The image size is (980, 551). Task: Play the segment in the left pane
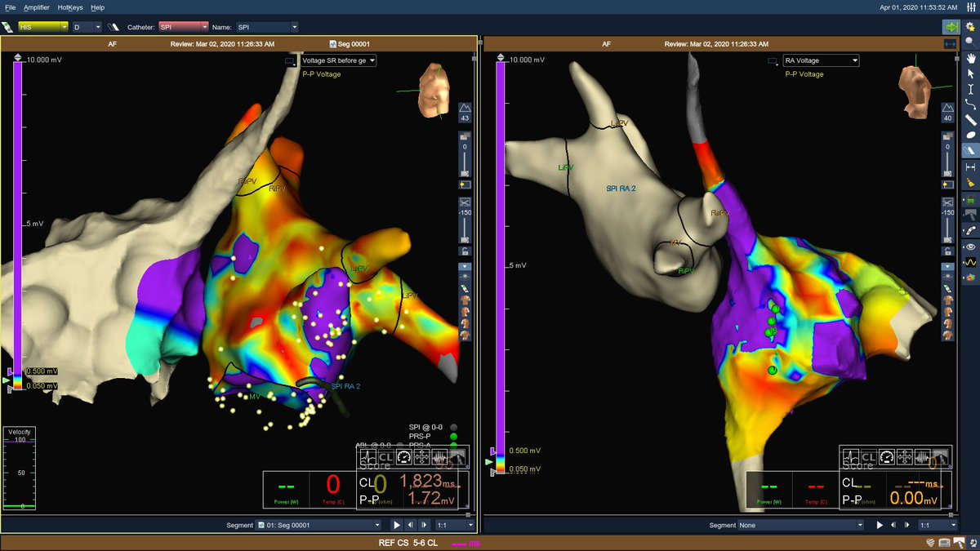[397, 525]
